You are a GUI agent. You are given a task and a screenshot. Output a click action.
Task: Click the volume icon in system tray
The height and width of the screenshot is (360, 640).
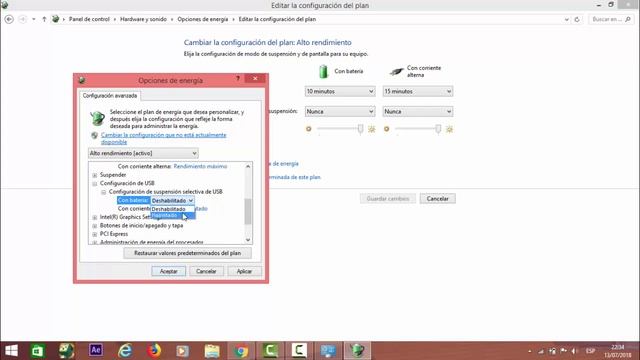574,351
